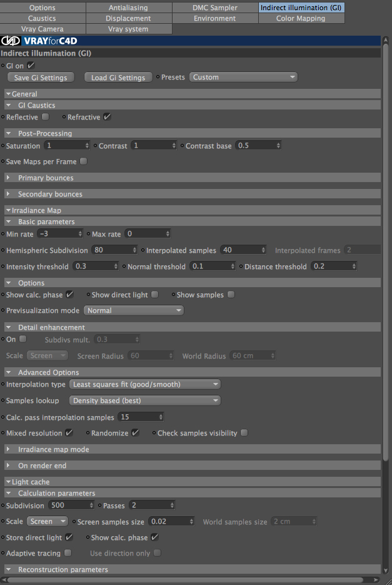The width and height of the screenshot is (392, 585).
Task: Toggle Mixed resolution checkbox
Action: coord(69,433)
